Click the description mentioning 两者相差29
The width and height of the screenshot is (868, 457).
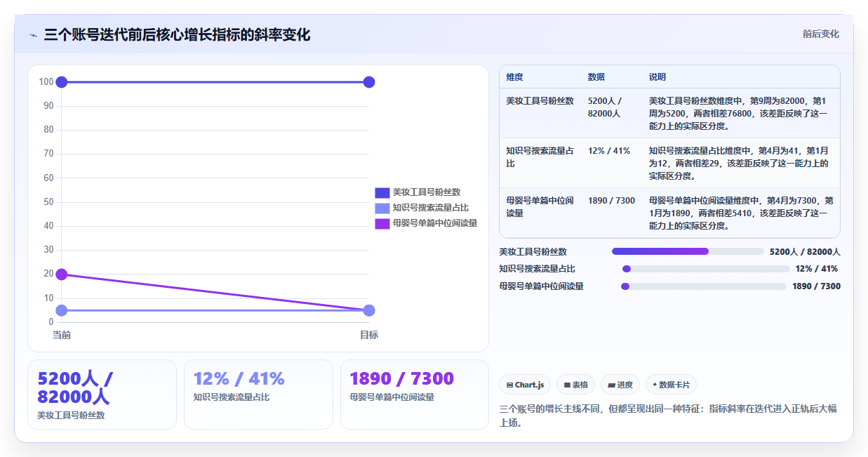[x=738, y=164]
